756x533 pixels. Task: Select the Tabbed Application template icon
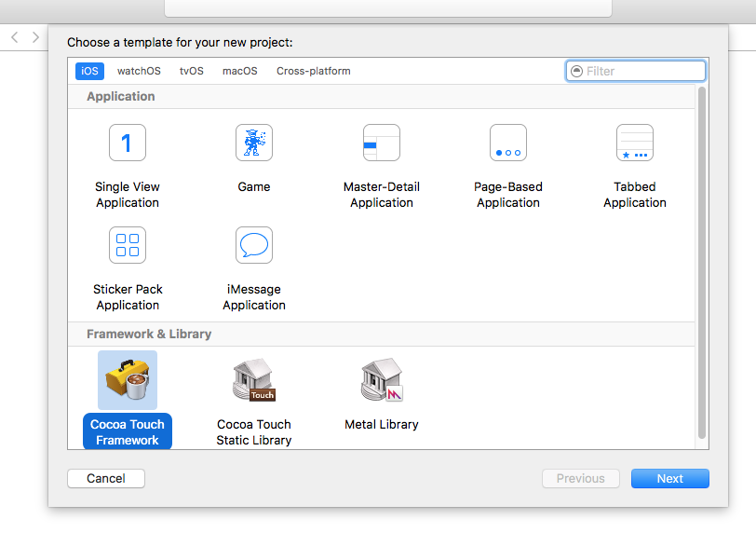(635, 143)
